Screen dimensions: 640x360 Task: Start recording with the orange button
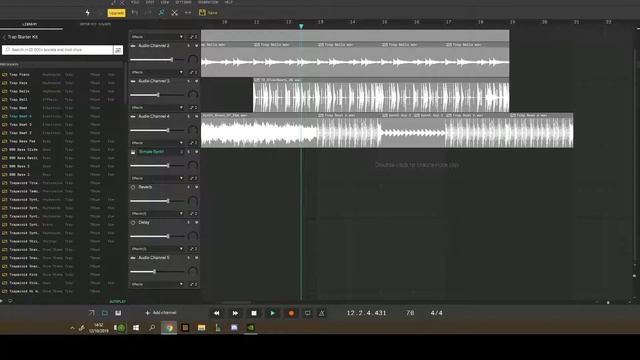(x=291, y=313)
